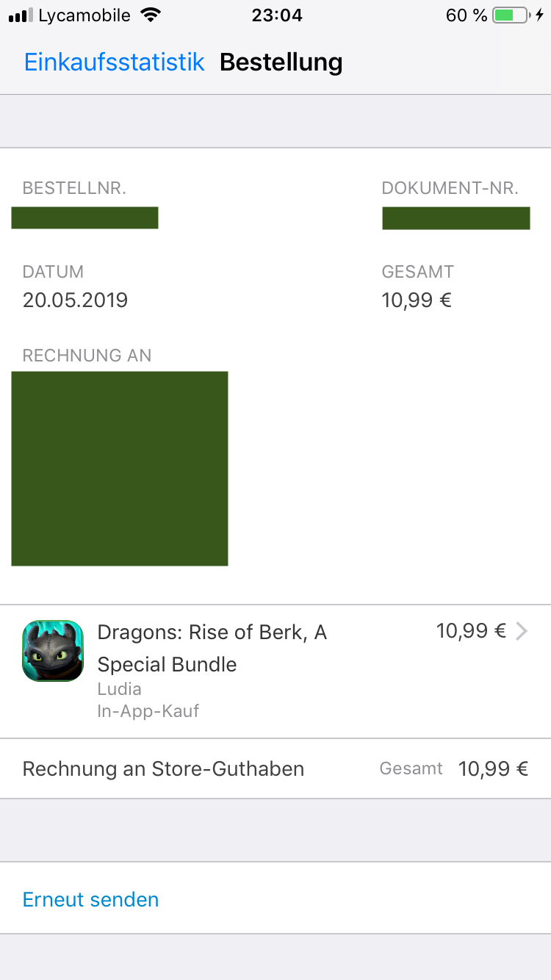This screenshot has width=551, height=980.
Task: Open the Dragons: Rise of Berk item title
Action: (x=212, y=648)
